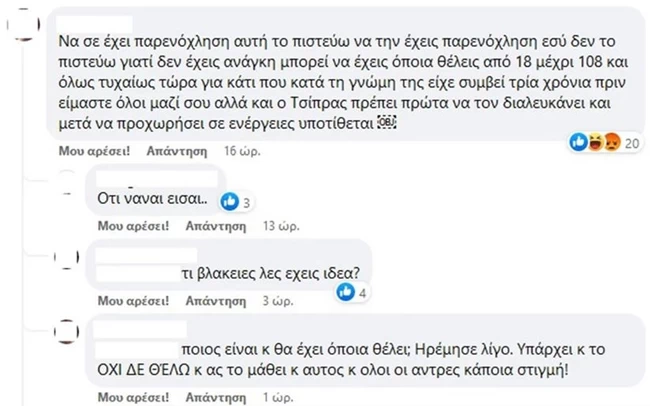This screenshot has width=650, height=406.
Task: Open the "16 ώρ." timestamp link
Action: [244, 151]
